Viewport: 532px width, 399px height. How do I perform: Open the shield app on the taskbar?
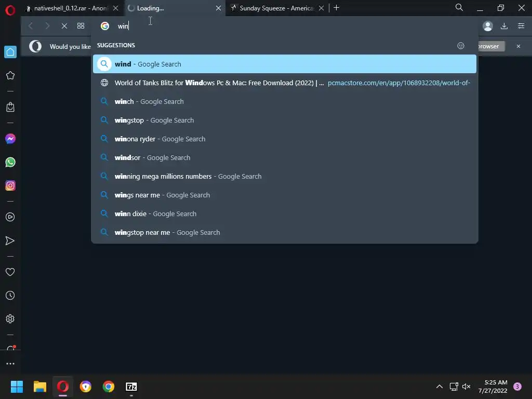[x=86, y=387]
